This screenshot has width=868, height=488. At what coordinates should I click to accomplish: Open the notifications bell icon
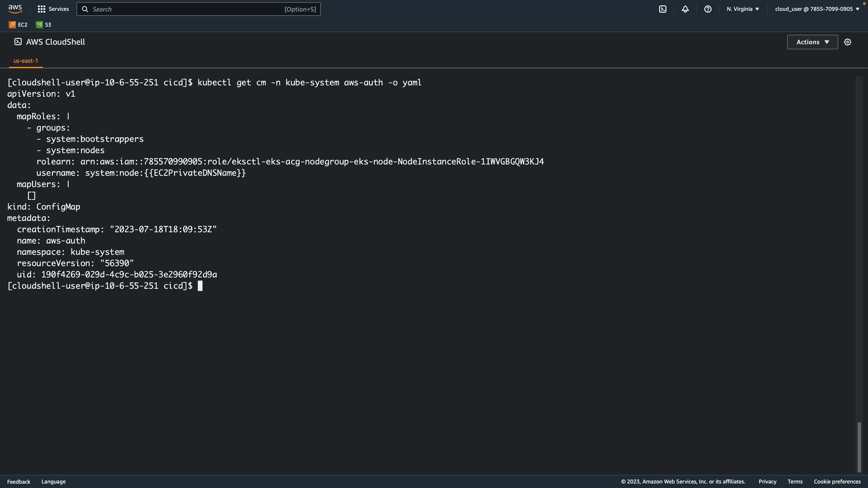685,9
